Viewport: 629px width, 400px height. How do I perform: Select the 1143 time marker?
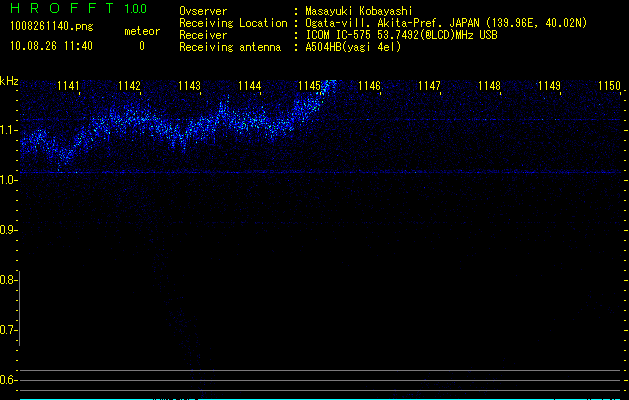click(x=189, y=87)
